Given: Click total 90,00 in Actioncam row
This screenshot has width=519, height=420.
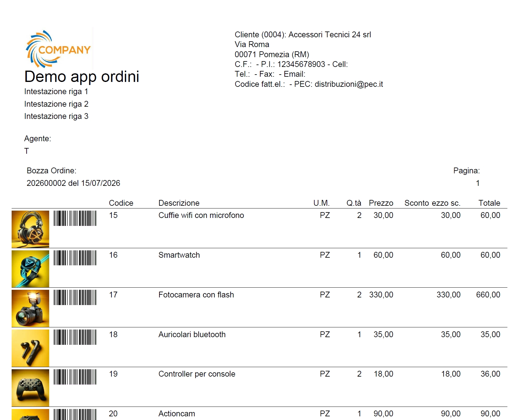Looking at the screenshot, I should pos(490,414).
